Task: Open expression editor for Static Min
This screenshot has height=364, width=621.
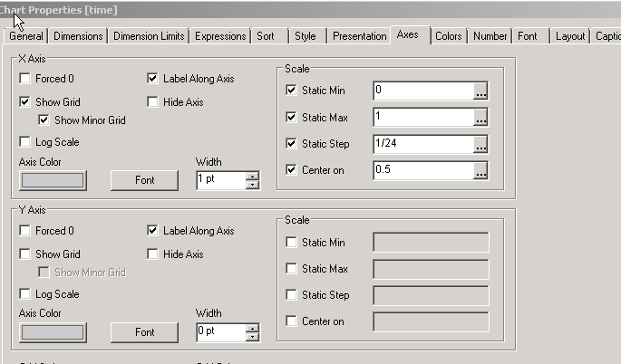Action: click(480, 91)
